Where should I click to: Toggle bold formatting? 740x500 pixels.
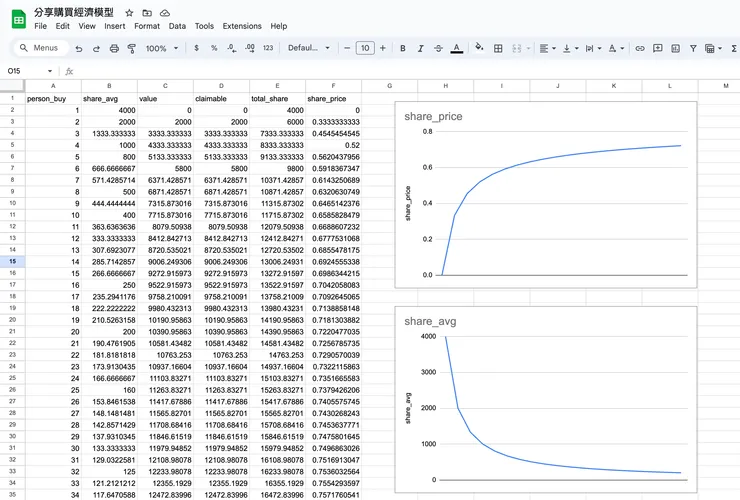403,48
